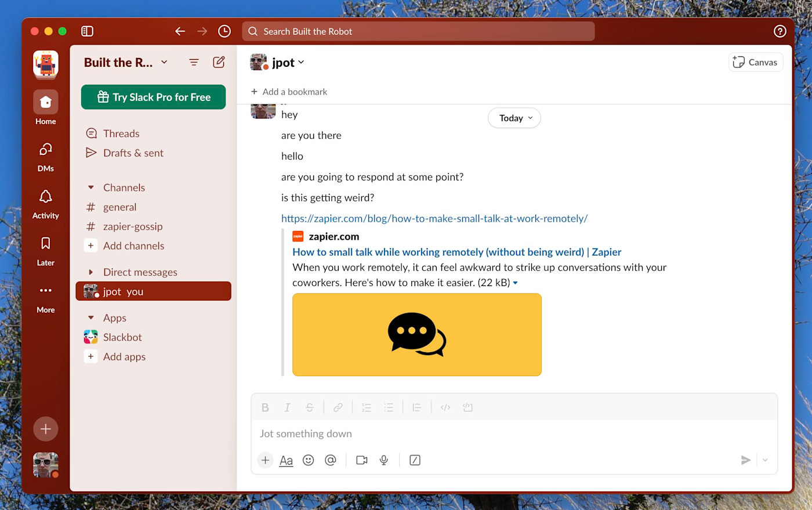Open the history clock icon
Viewport: 812px width, 510px height.
click(224, 31)
